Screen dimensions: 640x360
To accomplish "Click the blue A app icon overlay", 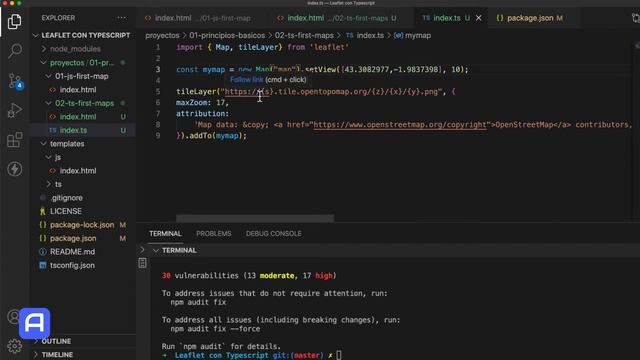I will pyautogui.click(x=35, y=323).
